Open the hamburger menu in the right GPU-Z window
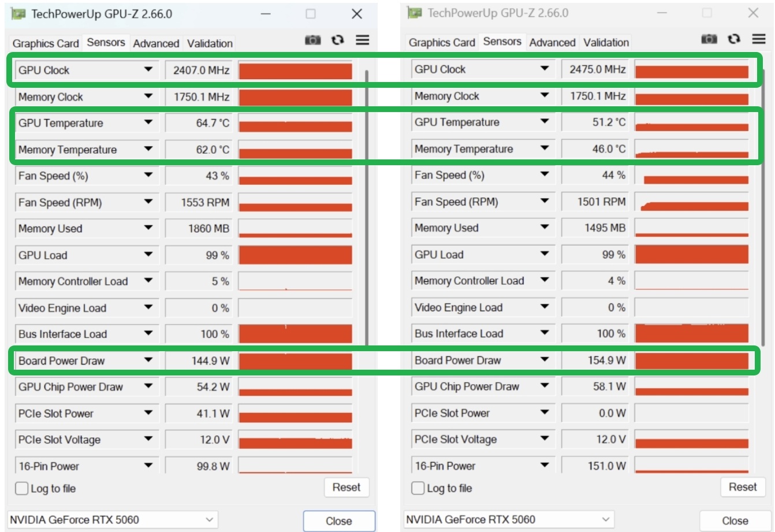This screenshot has height=532, width=775. click(x=759, y=39)
